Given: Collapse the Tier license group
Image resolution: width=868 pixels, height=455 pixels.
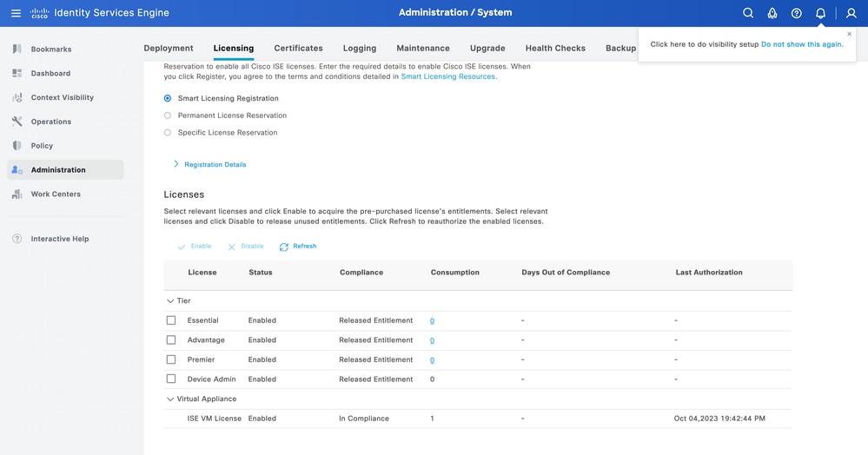Looking at the screenshot, I should (x=169, y=300).
